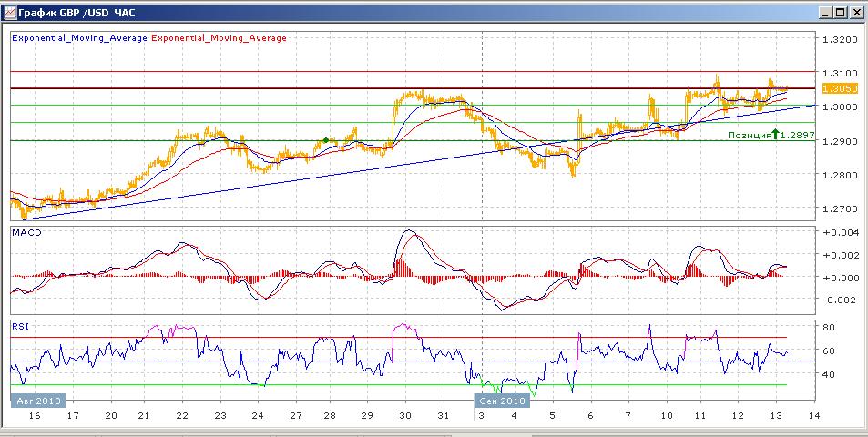Select the green diamond marker on the price chart

[326, 140]
